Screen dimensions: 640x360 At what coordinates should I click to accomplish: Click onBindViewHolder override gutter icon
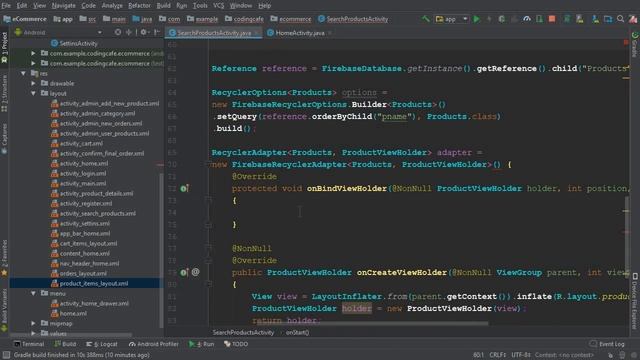coord(184,188)
